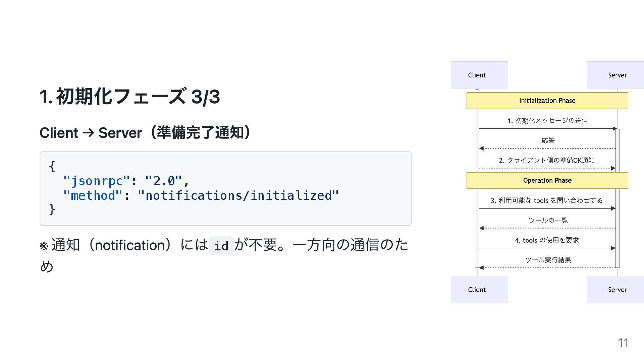644x362 pixels.
Task: Click the "notifications/initialized" string value
Action: (238, 195)
